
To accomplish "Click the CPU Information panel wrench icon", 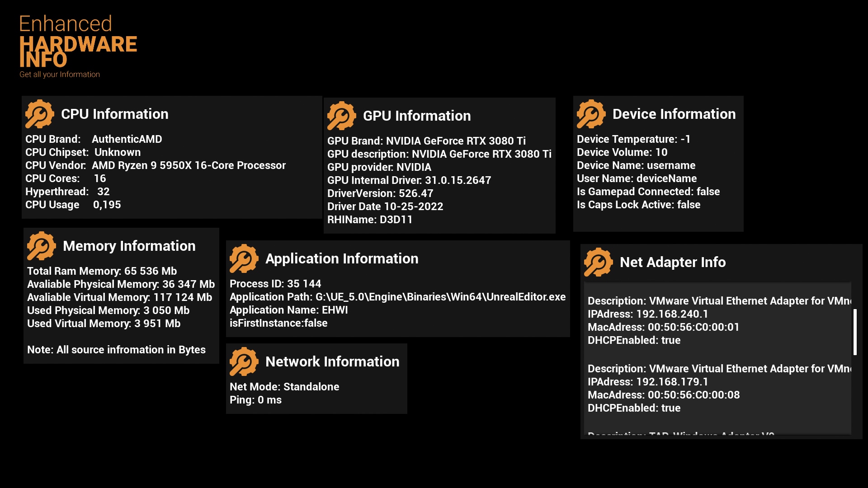I will click(x=40, y=114).
